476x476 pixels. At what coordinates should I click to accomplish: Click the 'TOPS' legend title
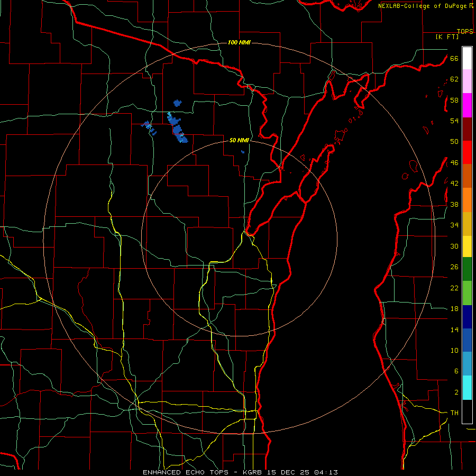[x=465, y=31]
